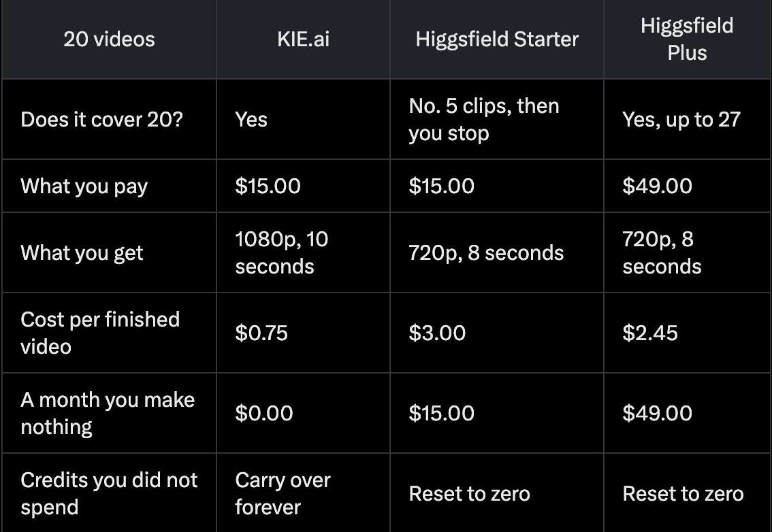This screenshot has width=772, height=532.
Task: Click 'A month you make nothing' label
Action: click(108, 413)
